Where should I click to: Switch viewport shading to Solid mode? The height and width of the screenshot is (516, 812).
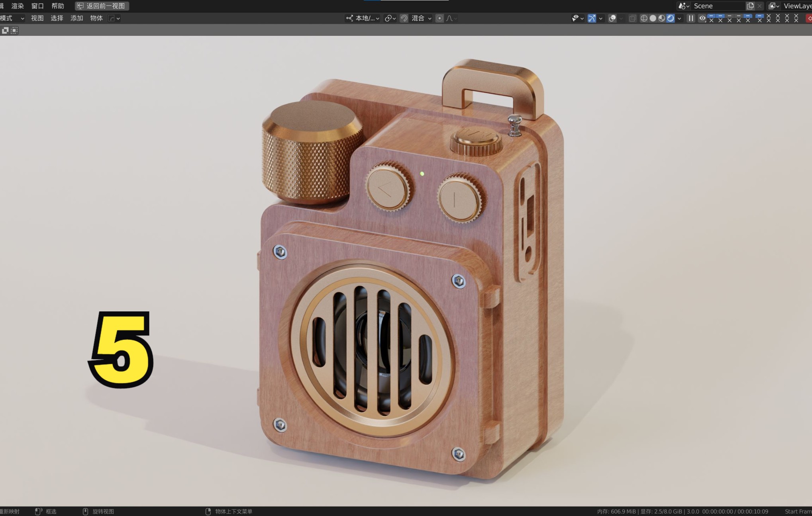point(653,18)
